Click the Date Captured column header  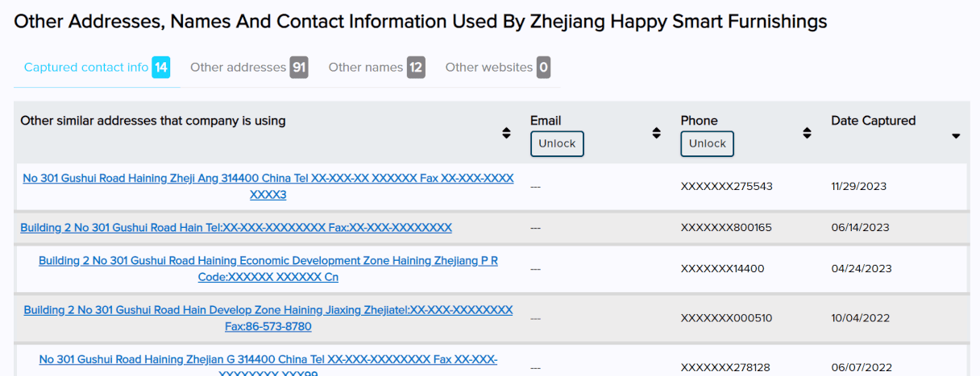click(x=874, y=121)
